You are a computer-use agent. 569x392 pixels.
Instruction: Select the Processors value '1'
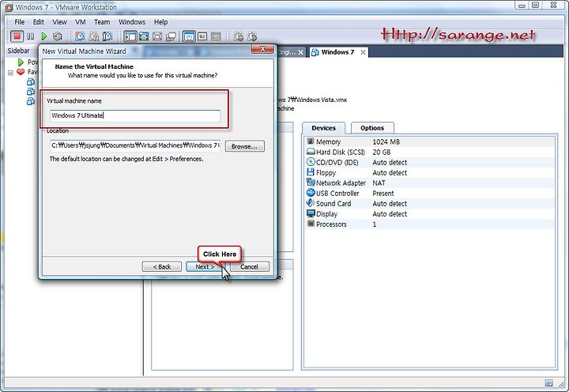click(x=375, y=224)
